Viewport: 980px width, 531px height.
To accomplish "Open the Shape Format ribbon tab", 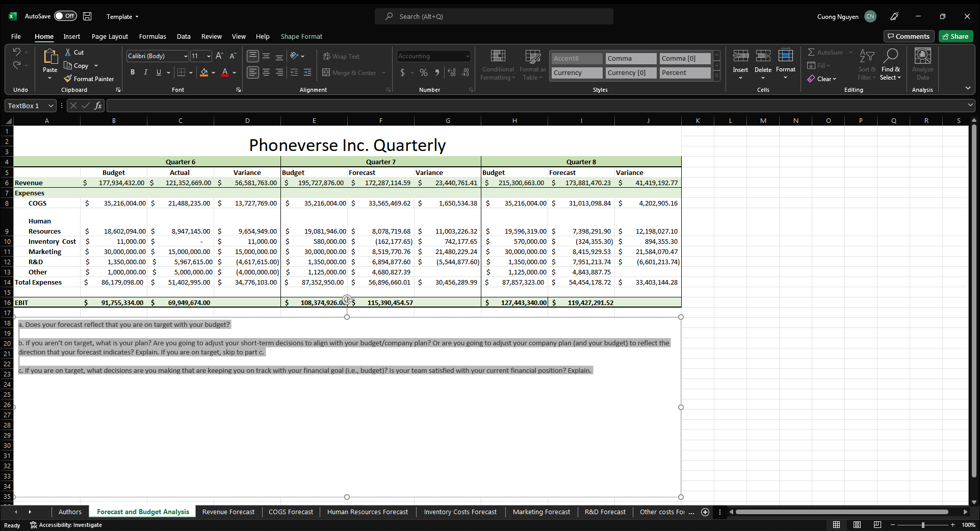I will point(301,36).
